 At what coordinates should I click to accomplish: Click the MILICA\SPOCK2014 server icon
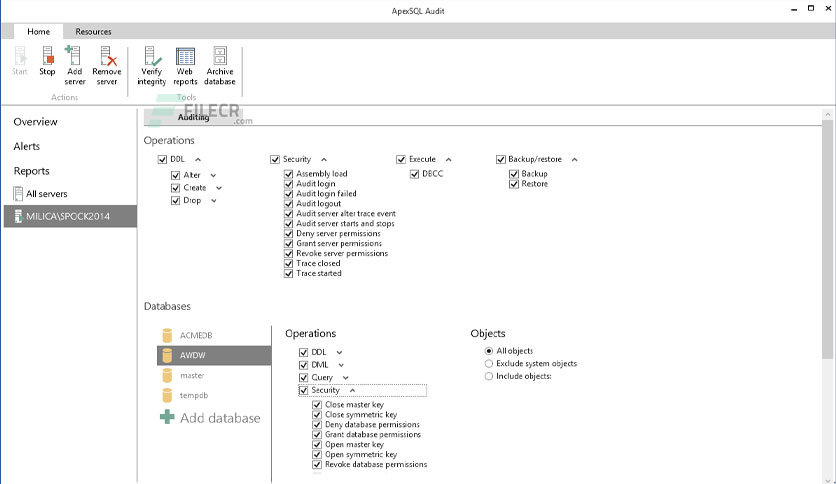pyautogui.click(x=18, y=216)
